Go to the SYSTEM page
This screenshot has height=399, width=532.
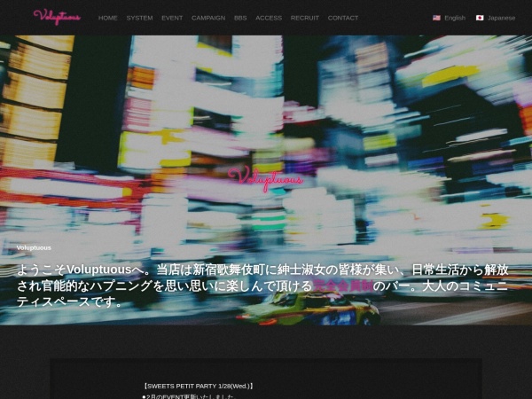pyautogui.click(x=139, y=18)
